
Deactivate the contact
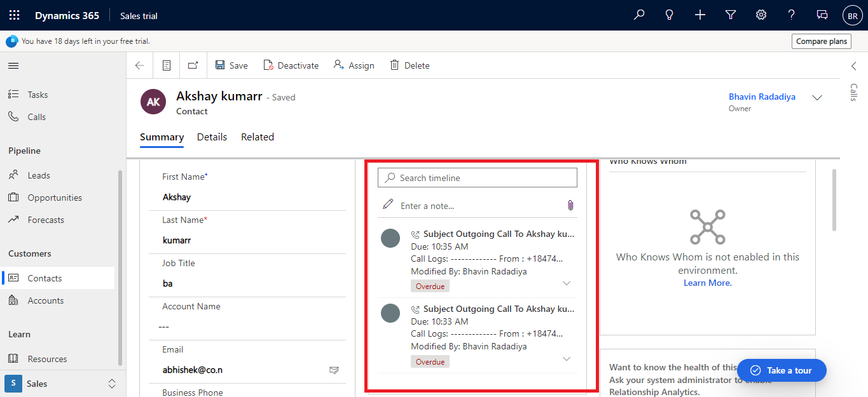pos(291,65)
